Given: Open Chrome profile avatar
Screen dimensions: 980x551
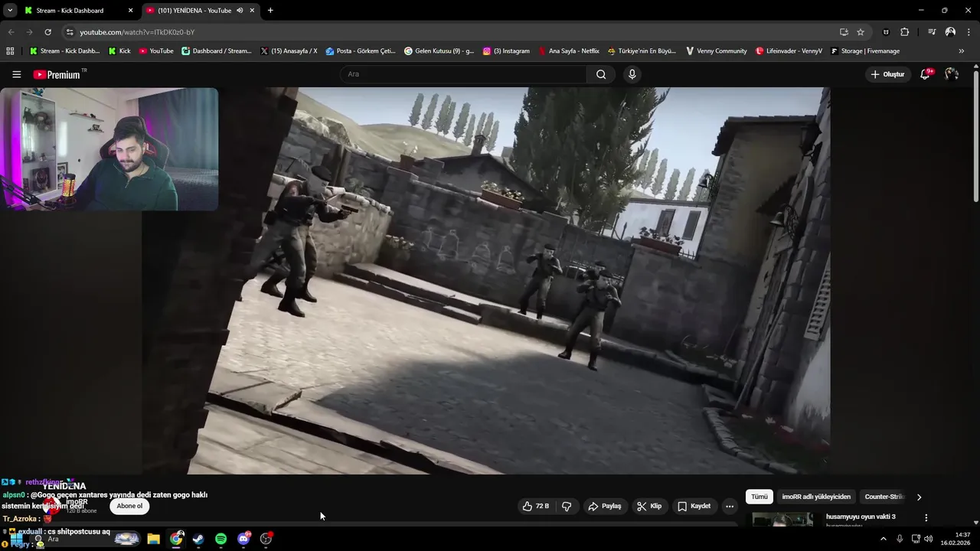Looking at the screenshot, I should [950, 32].
